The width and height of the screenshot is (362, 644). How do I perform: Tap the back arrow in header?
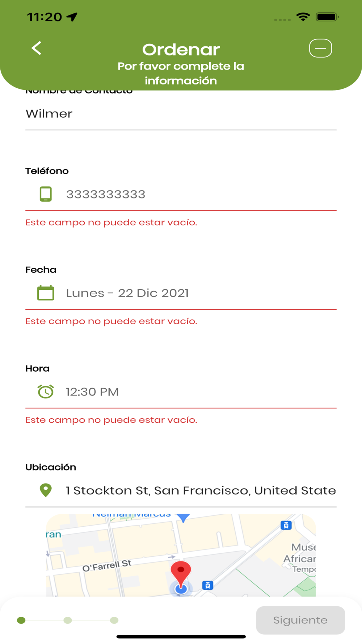click(36, 48)
